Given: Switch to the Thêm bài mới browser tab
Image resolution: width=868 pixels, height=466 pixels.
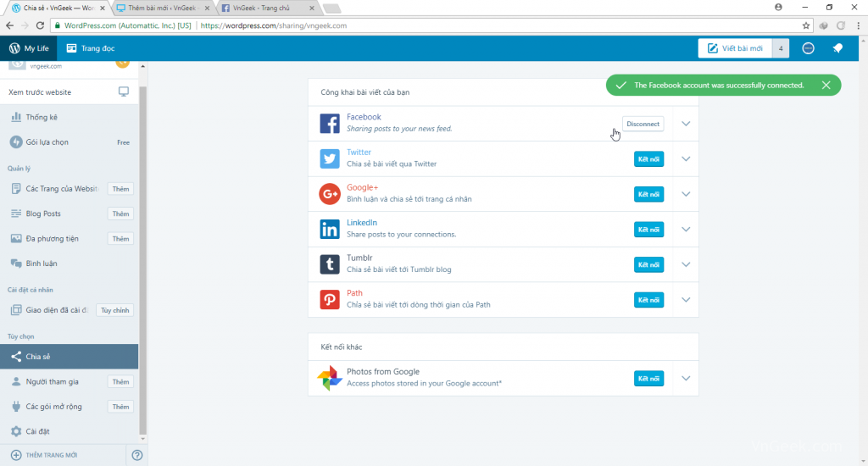Looking at the screenshot, I should pyautogui.click(x=162, y=8).
